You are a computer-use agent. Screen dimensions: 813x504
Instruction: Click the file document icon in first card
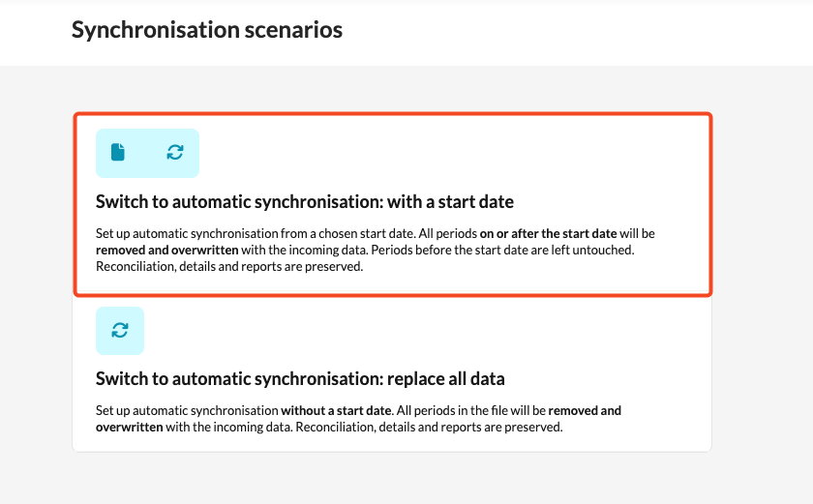pyautogui.click(x=118, y=152)
